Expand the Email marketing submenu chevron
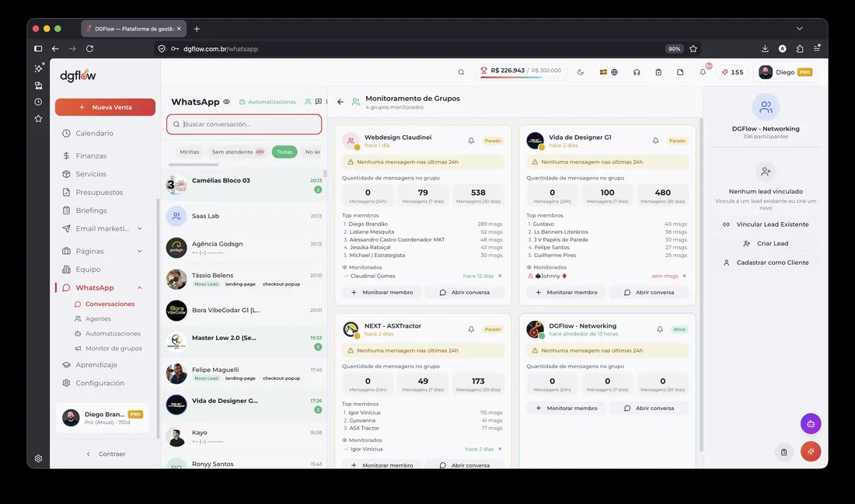Screen dimensions: 855x504 tap(140, 229)
